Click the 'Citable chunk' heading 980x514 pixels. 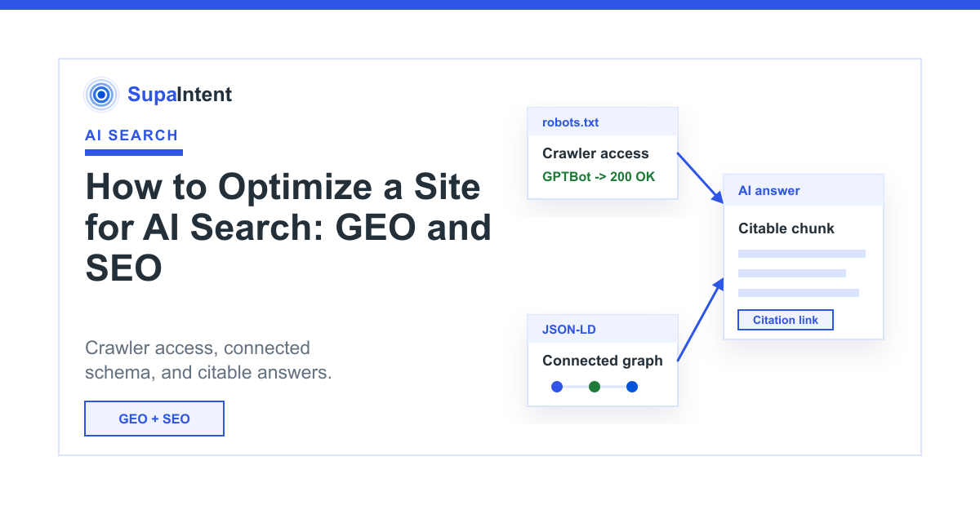click(x=786, y=228)
